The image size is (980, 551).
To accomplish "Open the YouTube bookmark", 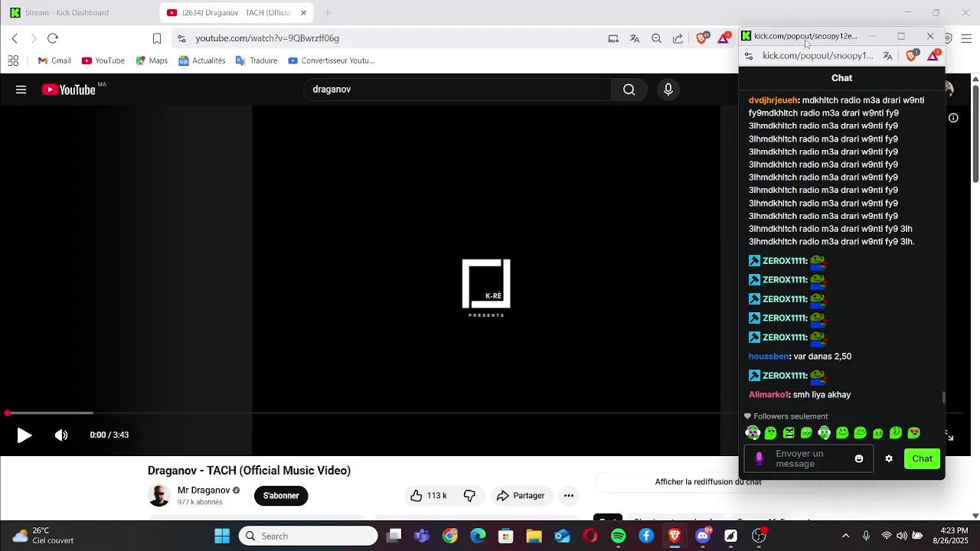I will coord(103,60).
